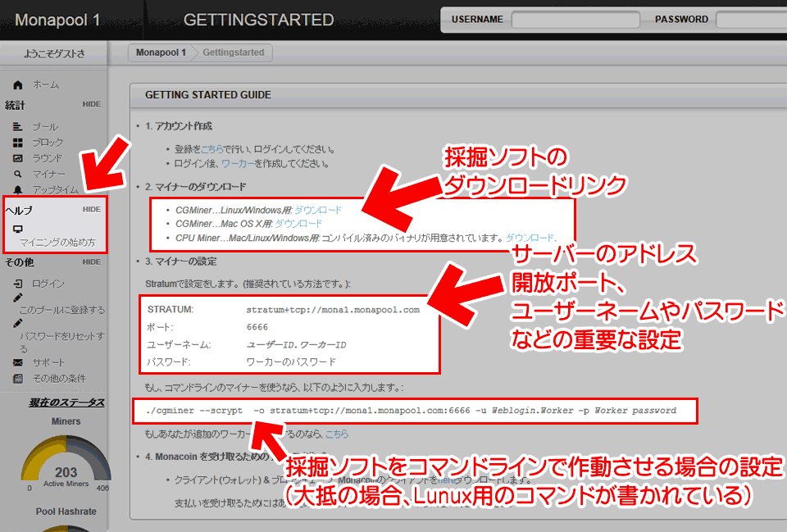
Task: Open the プール statistics page
Action: [x=45, y=127]
